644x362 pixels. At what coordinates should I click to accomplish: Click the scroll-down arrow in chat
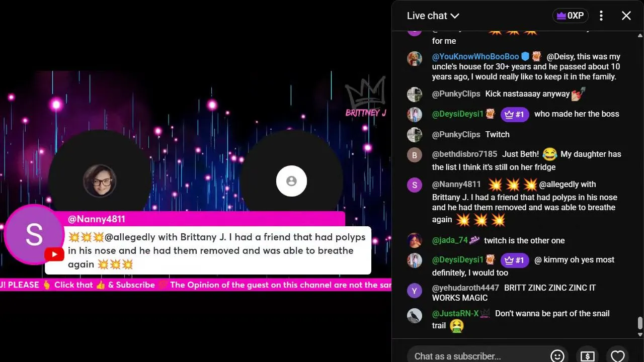(640, 334)
